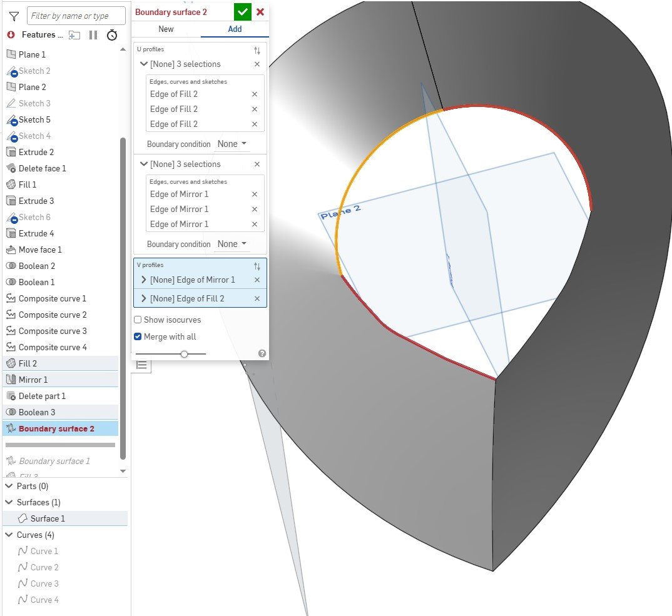The height and width of the screenshot is (616, 672).
Task: Collapse the Curves (4) section
Action: [x=9, y=535]
